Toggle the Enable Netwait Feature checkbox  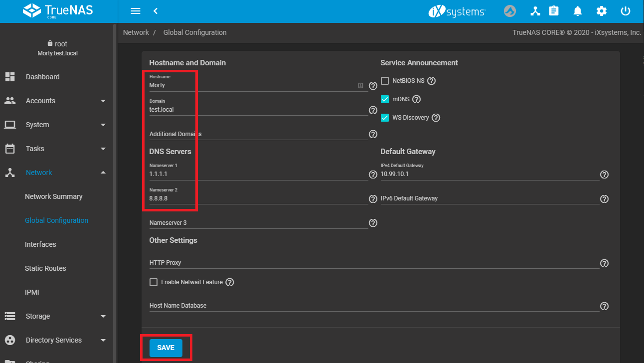pyautogui.click(x=154, y=282)
